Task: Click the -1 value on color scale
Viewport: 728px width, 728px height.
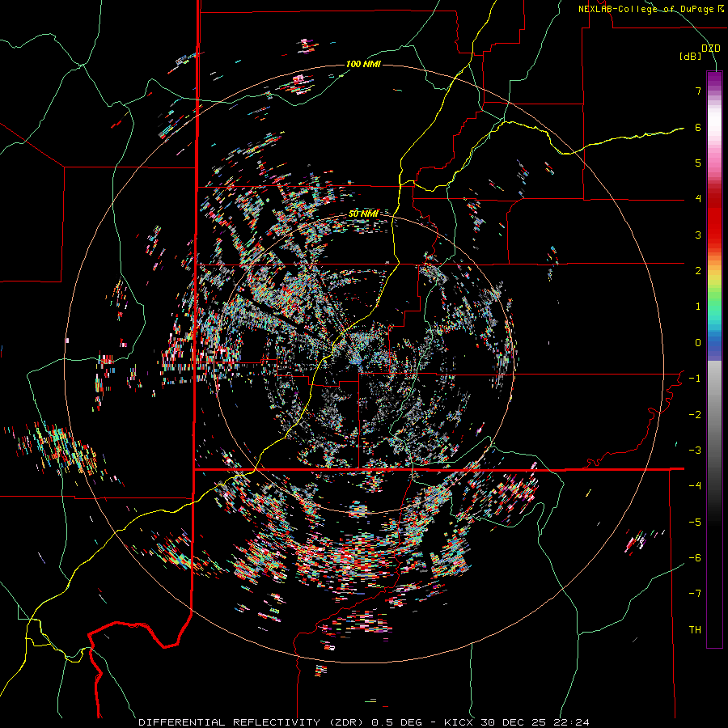Action: tap(695, 379)
